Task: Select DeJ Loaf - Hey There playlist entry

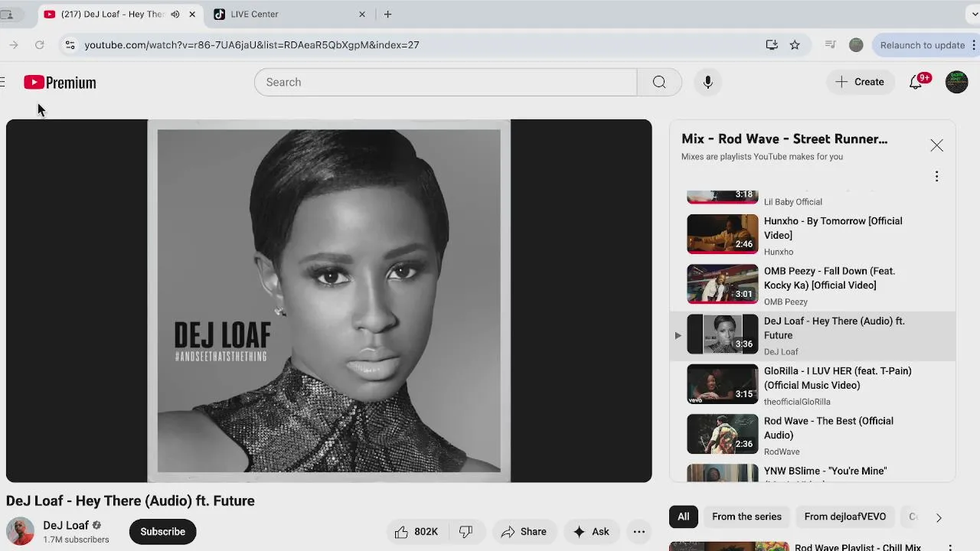Action: tap(812, 335)
